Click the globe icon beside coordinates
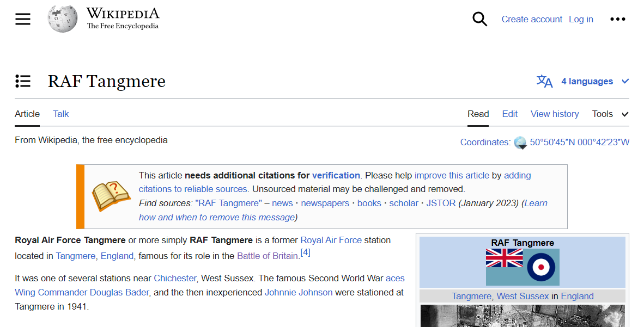Image resolution: width=644 pixels, height=327 pixels. pos(520,143)
